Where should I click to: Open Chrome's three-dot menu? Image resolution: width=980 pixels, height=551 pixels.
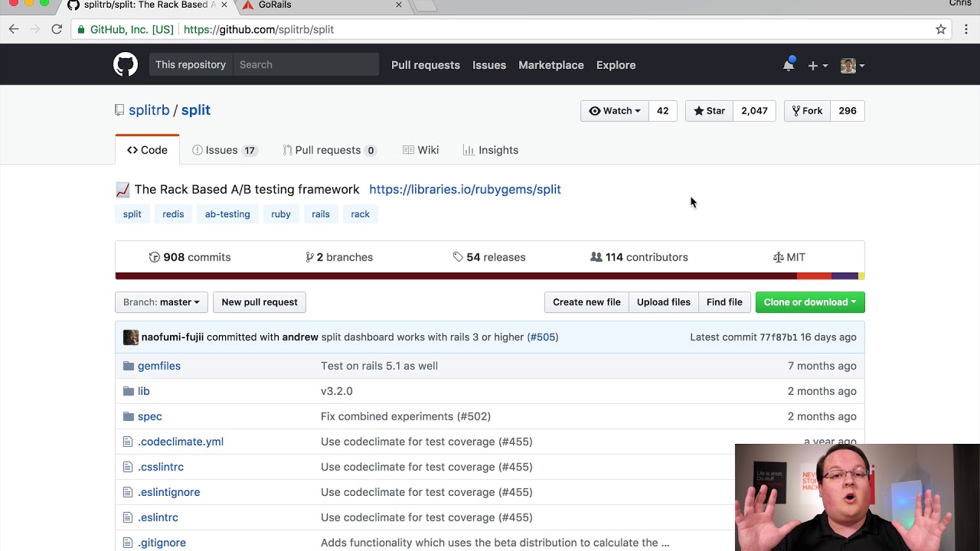[x=966, y=29]
